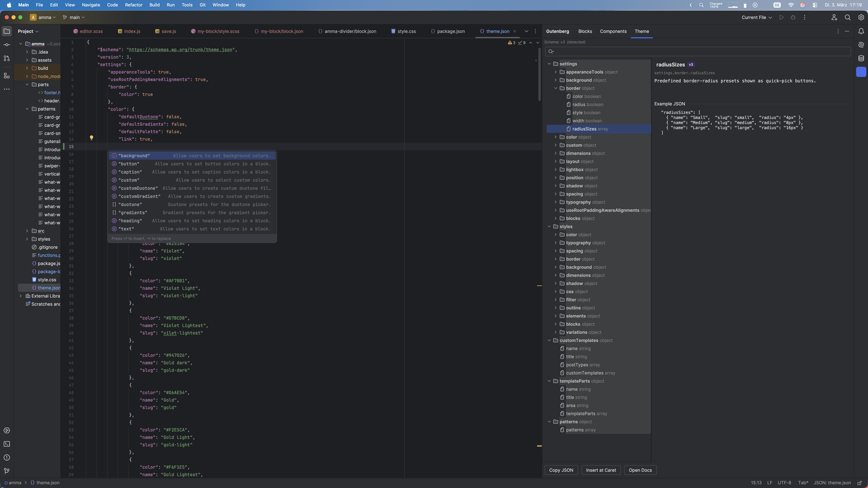868x488 pixels.
Task: Open the AI Assistant spiral icon
Action: tap(861, 45)
